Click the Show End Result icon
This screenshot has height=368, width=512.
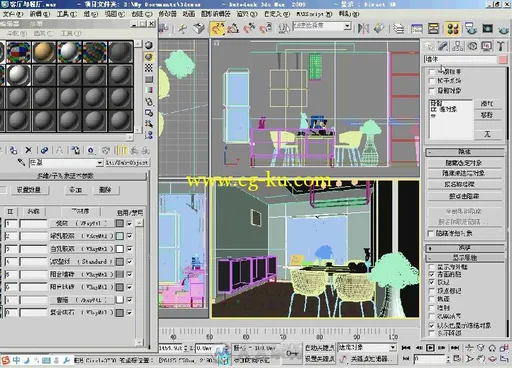[x=122, y=150]
